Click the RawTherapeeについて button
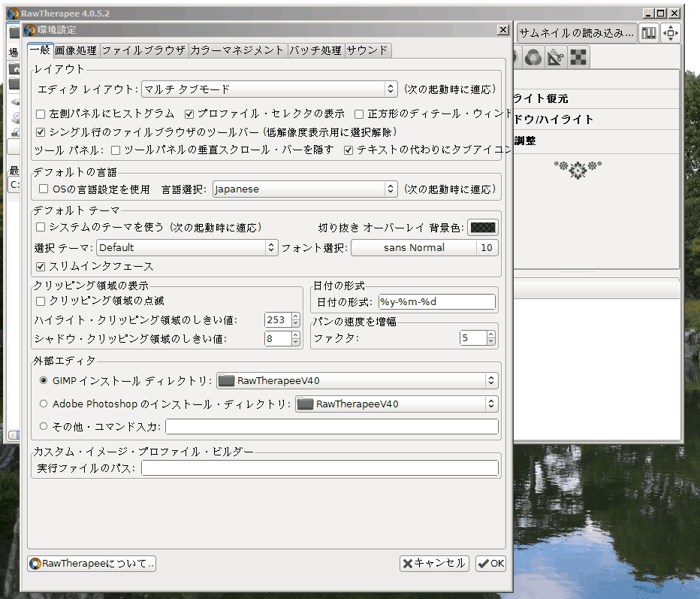 (92, 563)
